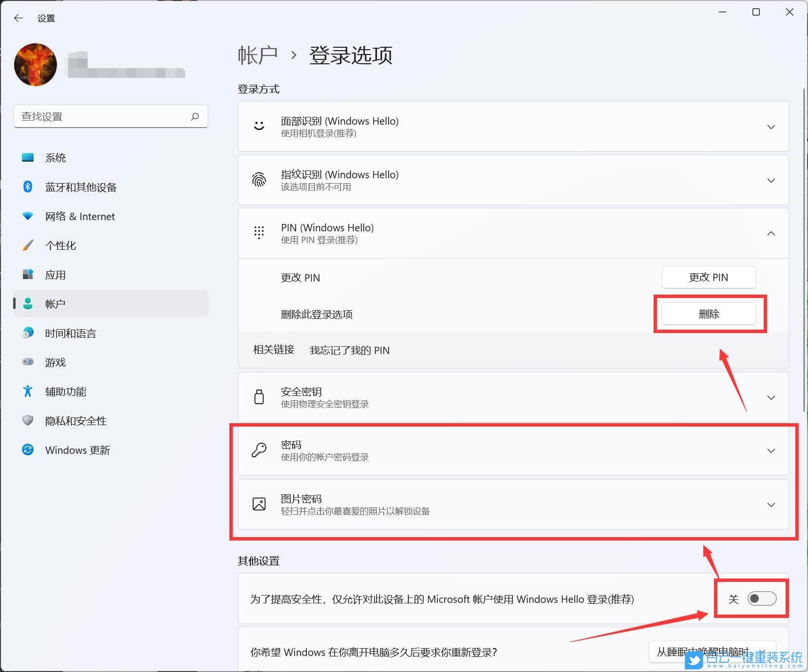Open 个性化 settings from sidebar
This screenshot has width=808, height=672.
coord(28,245)
